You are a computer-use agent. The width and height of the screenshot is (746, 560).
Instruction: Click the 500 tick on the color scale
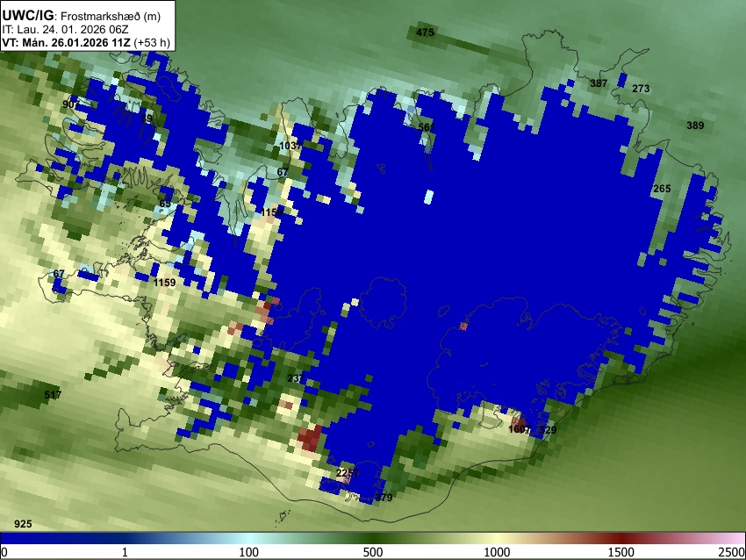(373, 552)
